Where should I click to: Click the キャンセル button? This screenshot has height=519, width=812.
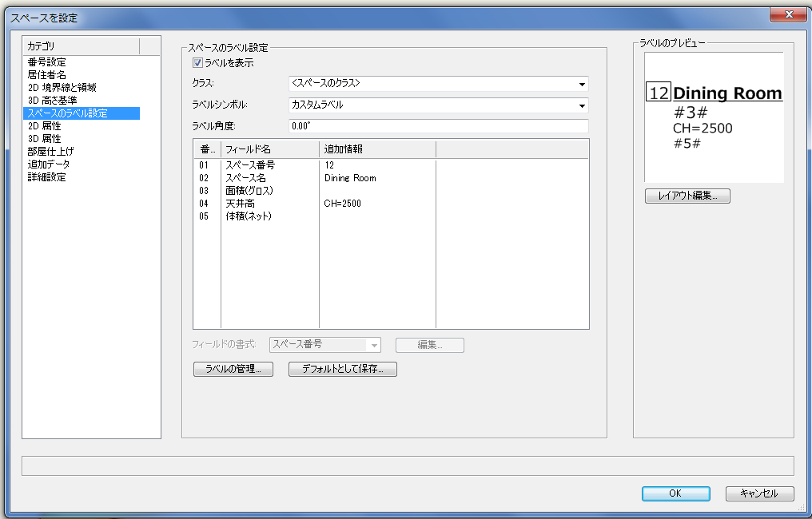point(759,493)
